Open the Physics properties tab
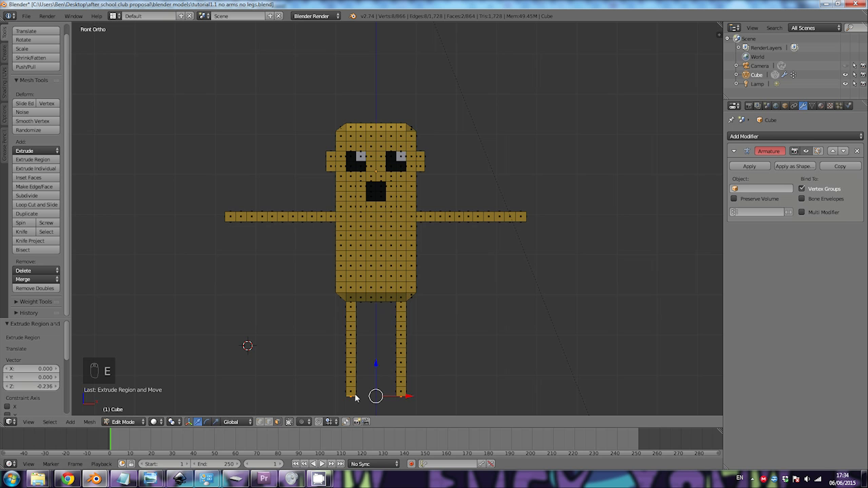 pos(848,106)
